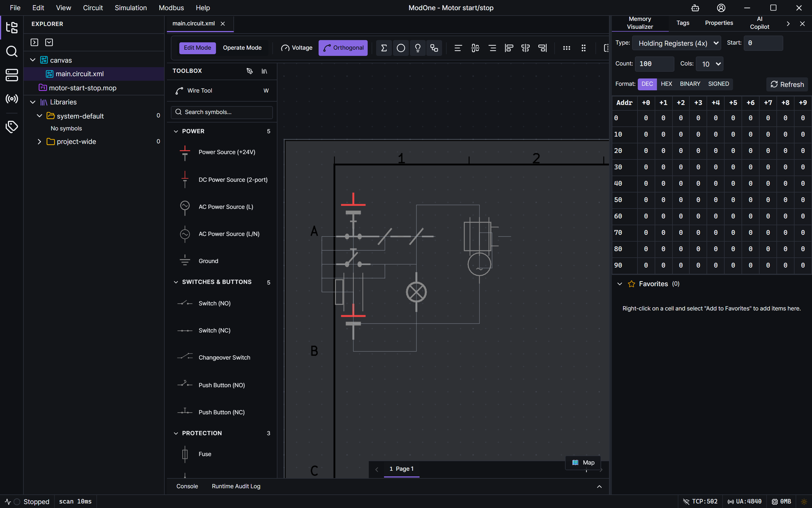Click the tag icon in the Toolbox header

[x=249, y=71]
